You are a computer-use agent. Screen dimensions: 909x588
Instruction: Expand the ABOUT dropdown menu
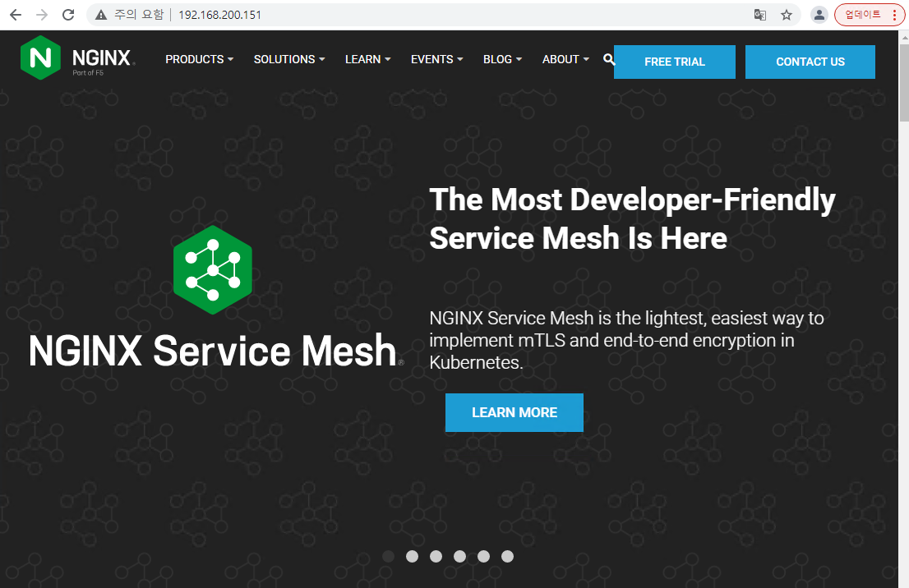(565, 59)
